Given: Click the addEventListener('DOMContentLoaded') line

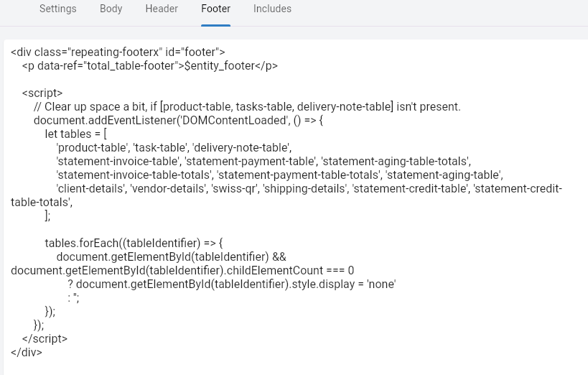Looking at the screenshot, I should click(179, 121).
